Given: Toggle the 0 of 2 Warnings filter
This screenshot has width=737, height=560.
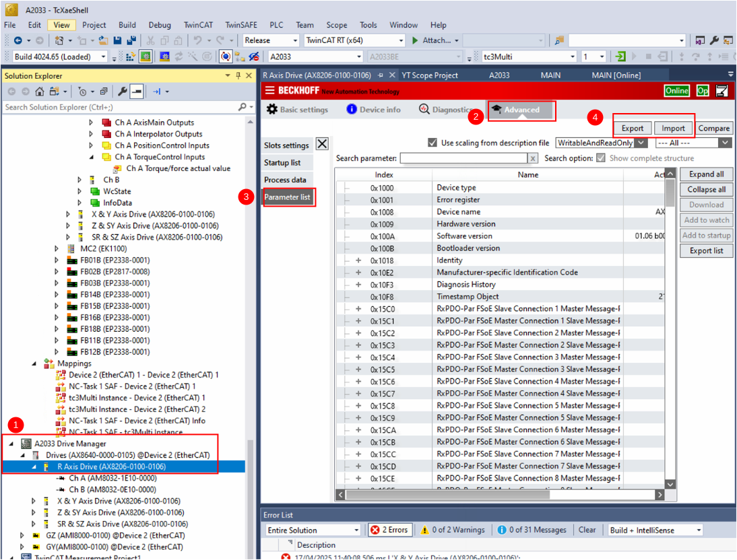Looking at the screenshot, I should pyautogui.click(x=451, y=530).
